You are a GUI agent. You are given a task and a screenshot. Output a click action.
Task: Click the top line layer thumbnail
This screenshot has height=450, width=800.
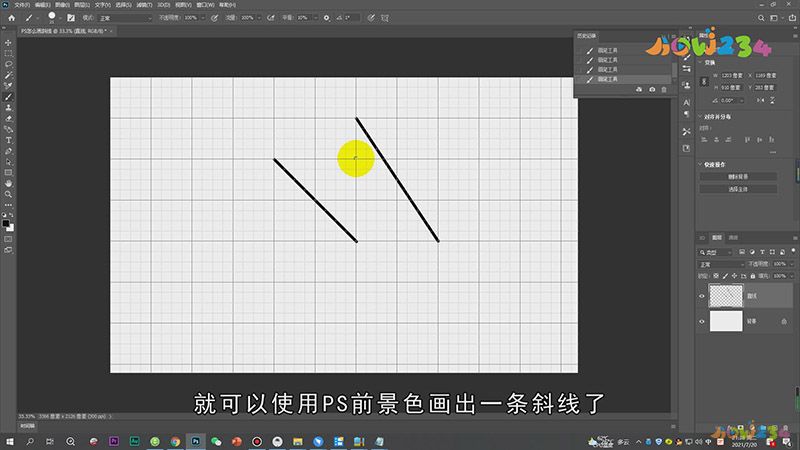[726, 296]
